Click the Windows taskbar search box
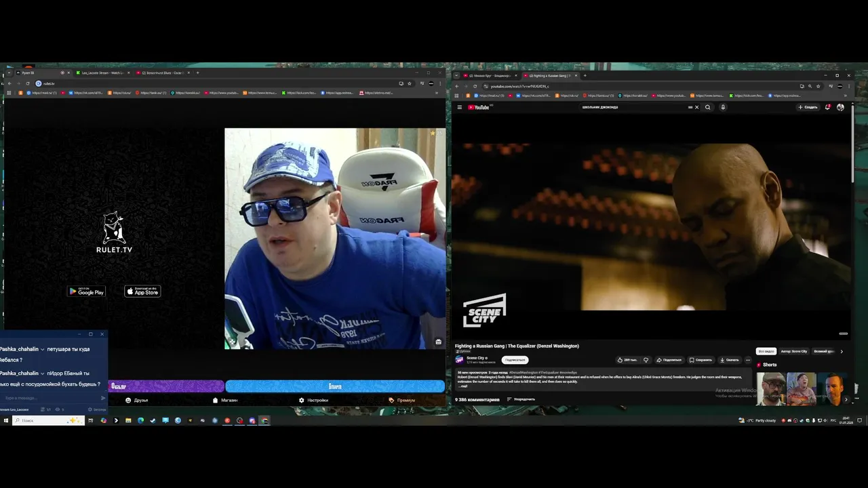 [50, 420]
